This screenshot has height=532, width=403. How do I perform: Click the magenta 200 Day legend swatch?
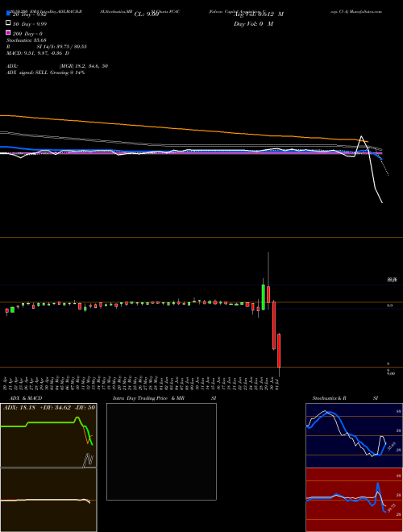(8, 32)
